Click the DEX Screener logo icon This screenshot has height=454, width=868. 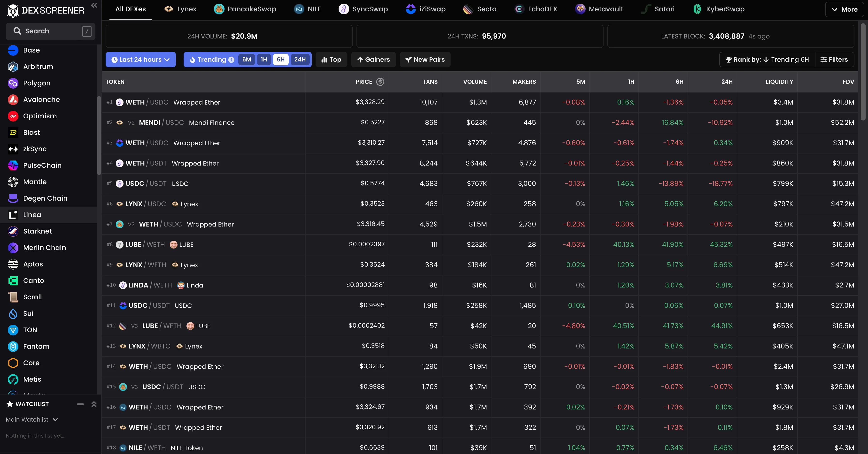[x=13, y=11]
